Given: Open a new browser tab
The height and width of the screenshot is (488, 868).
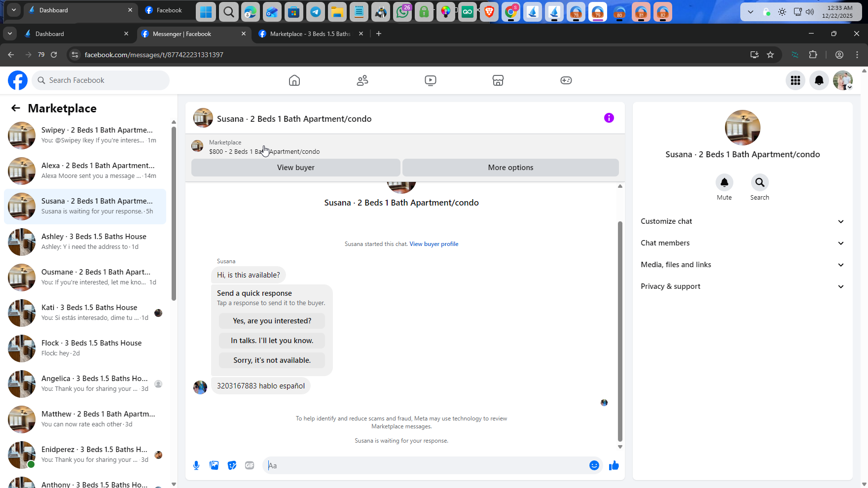Looking at the screenshot, I should [379, 34].
